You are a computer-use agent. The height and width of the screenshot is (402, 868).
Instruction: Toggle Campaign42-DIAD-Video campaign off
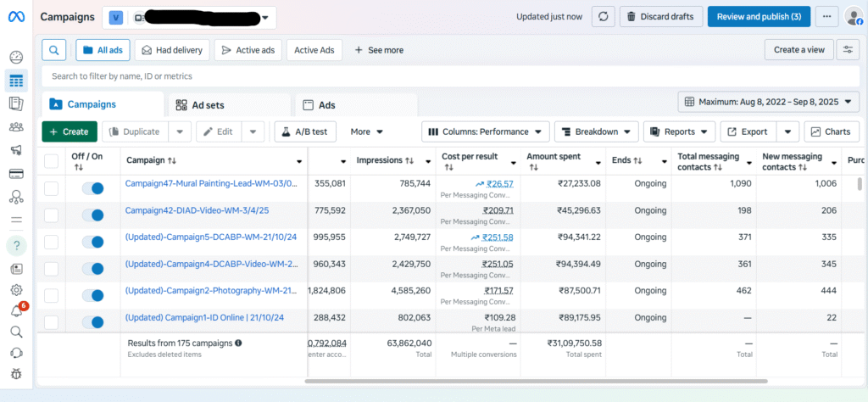click(x=92, y=215)
